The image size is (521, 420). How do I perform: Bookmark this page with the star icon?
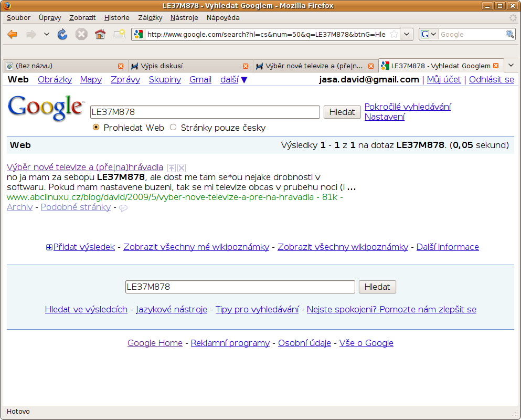[394, 34]
